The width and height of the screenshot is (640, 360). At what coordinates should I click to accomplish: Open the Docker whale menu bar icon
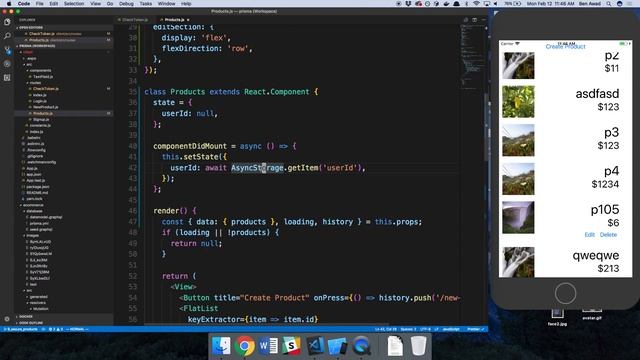(x=447, y=4)
